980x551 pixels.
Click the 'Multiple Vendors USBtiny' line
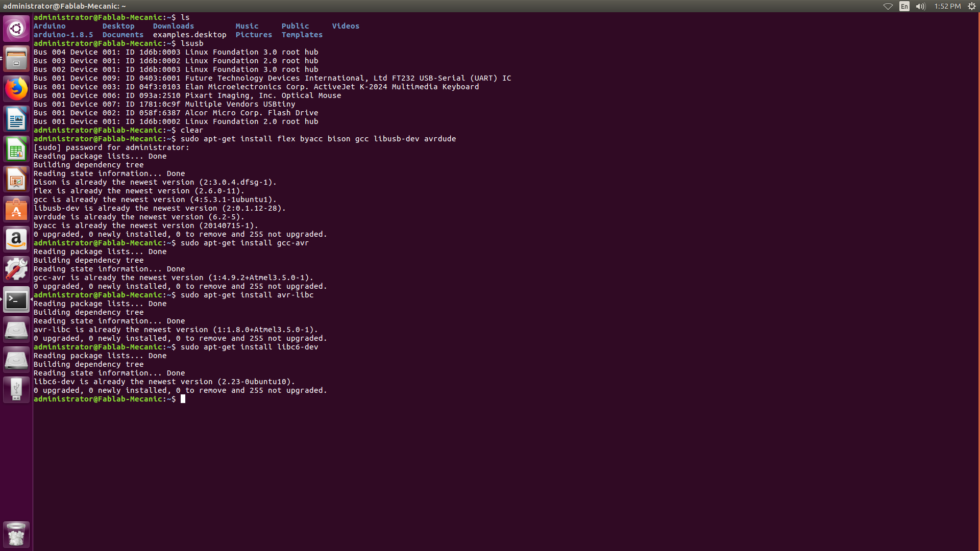pyautogui.click(x=164, y=104)
